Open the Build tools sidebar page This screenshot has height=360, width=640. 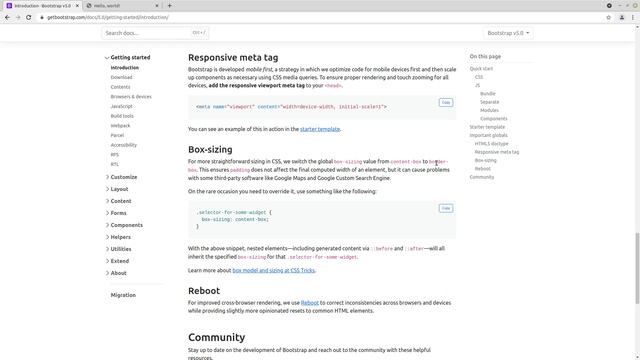[x=122, y=116]
